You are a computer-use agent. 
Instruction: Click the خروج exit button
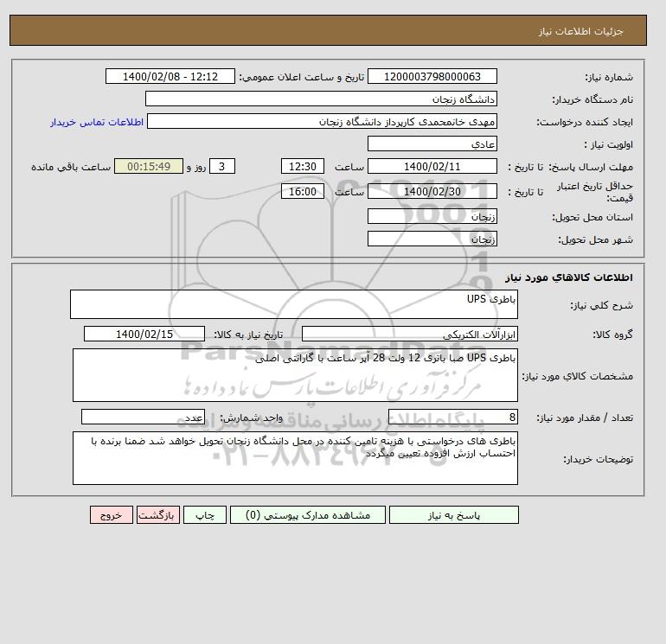click(112, 515)
